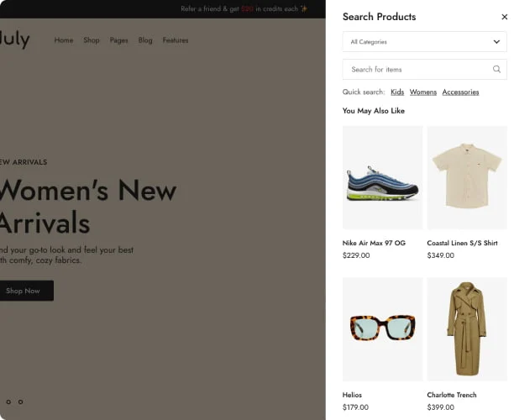Open the Shop menu item
The image size is (514, 420).
coord(92,40)
